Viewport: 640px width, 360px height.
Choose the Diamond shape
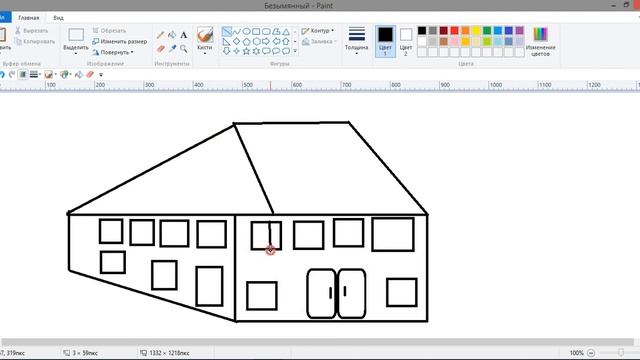pos(237,41)
